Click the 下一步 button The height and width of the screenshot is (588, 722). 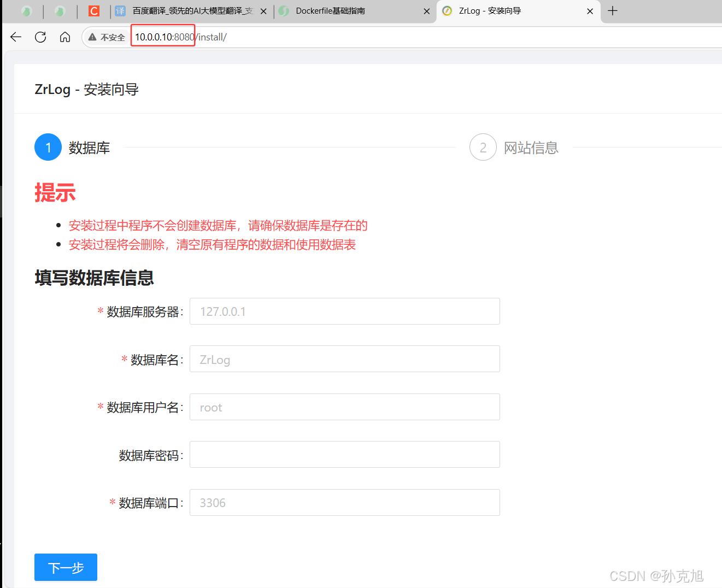[66, 567]
